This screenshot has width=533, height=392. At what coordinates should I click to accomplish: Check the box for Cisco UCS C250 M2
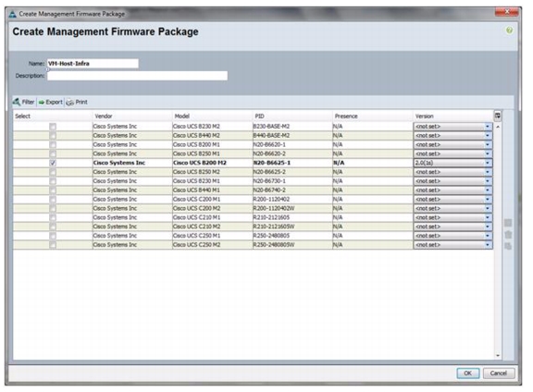tap(53, 245)
